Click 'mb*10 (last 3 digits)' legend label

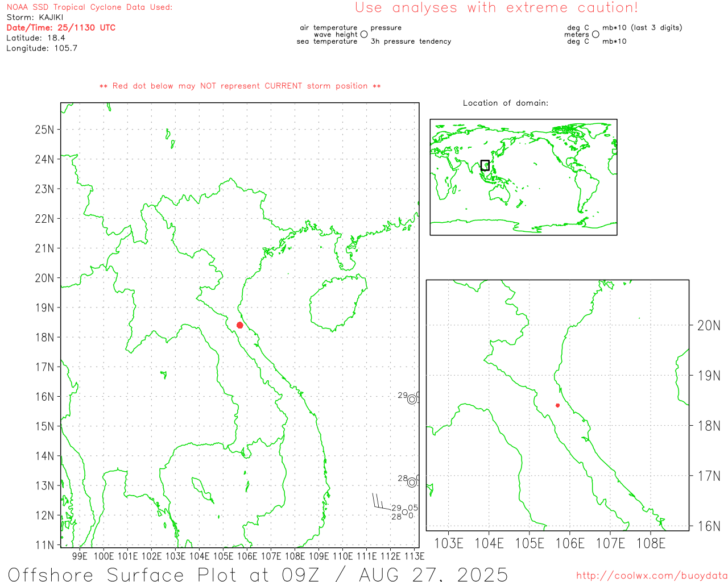(x=642, y=27)
